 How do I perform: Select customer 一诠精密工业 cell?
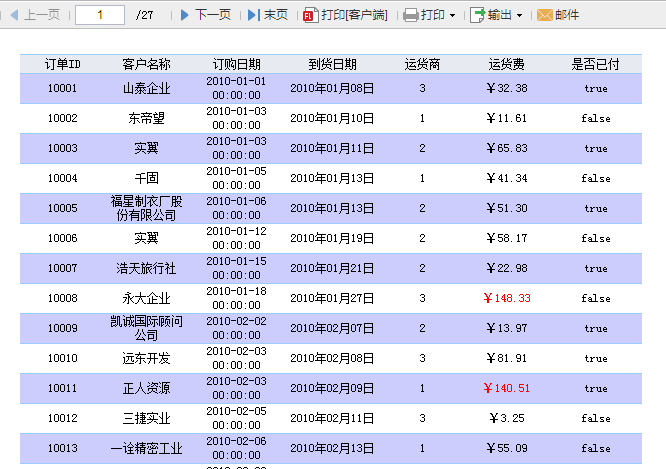click(146, 448)
